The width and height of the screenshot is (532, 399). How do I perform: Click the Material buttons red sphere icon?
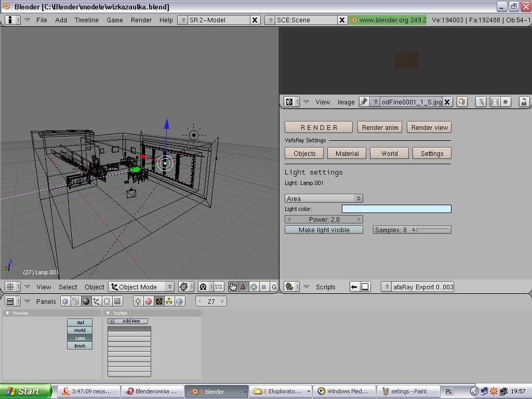[148, 301]
